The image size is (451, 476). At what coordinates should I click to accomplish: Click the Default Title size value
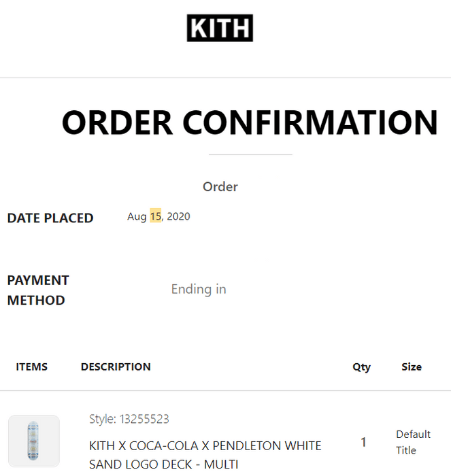(413, 442)
